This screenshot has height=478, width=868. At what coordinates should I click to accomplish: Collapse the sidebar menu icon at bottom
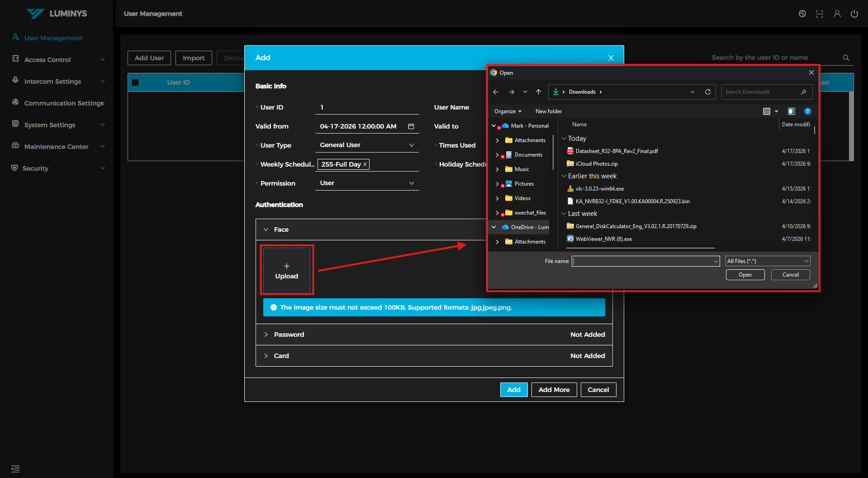pos(15,469)
